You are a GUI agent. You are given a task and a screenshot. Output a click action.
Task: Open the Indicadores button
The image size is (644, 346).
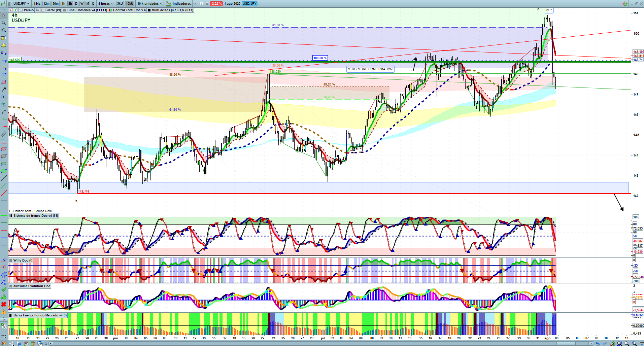[181, 4]
